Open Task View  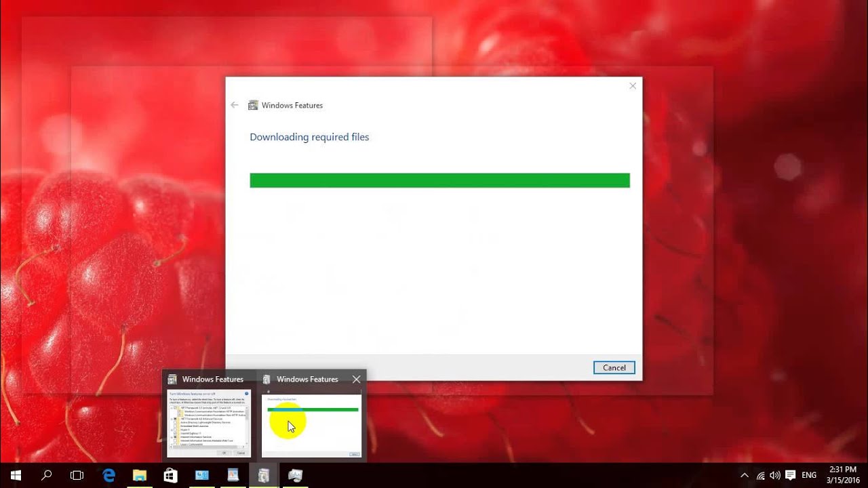coord(77,476)
